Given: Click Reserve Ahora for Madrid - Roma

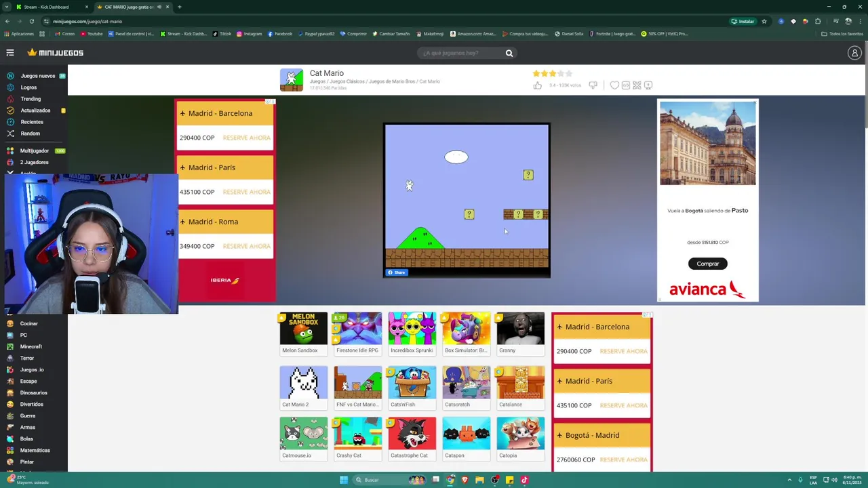Looking at the screenshot, I should point(246,246).
